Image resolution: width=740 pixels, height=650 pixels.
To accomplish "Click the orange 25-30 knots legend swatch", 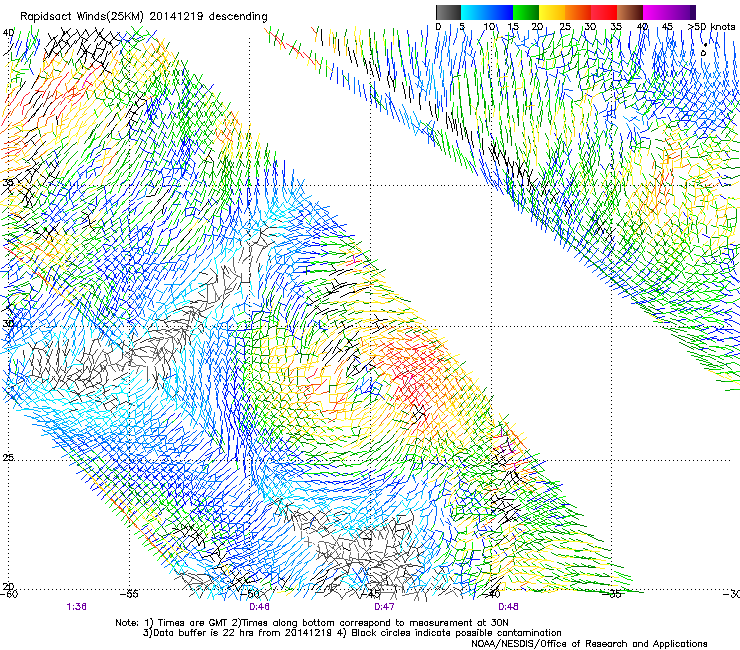I will coord(578,12).
